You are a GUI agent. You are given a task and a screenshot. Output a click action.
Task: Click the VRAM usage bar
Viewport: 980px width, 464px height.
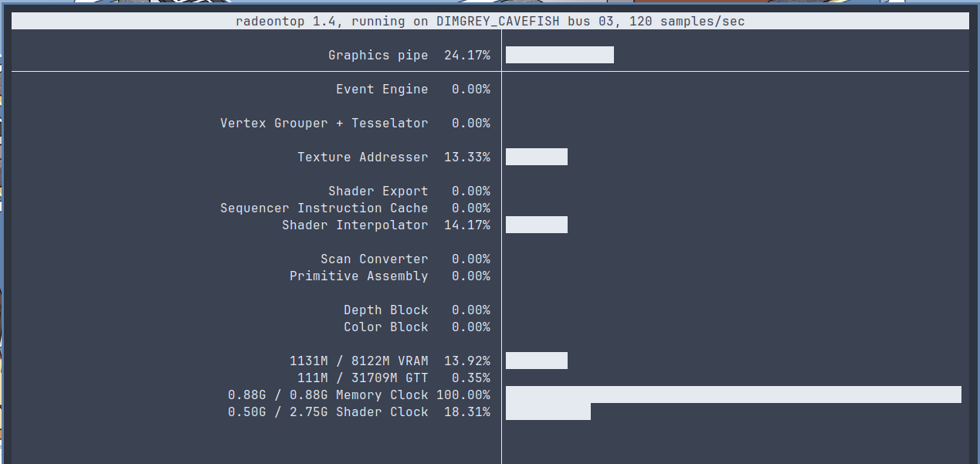536,361
